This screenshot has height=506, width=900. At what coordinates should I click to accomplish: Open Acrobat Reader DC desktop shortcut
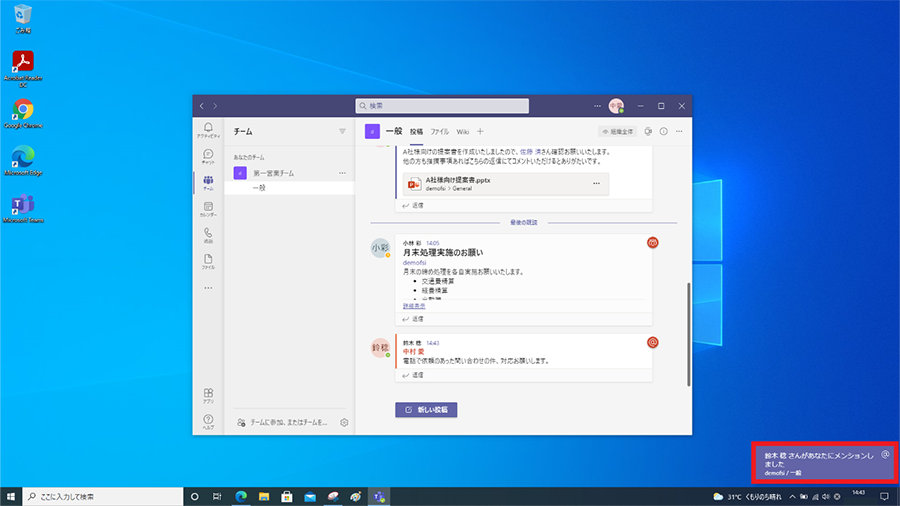click(x=23, y=68)
